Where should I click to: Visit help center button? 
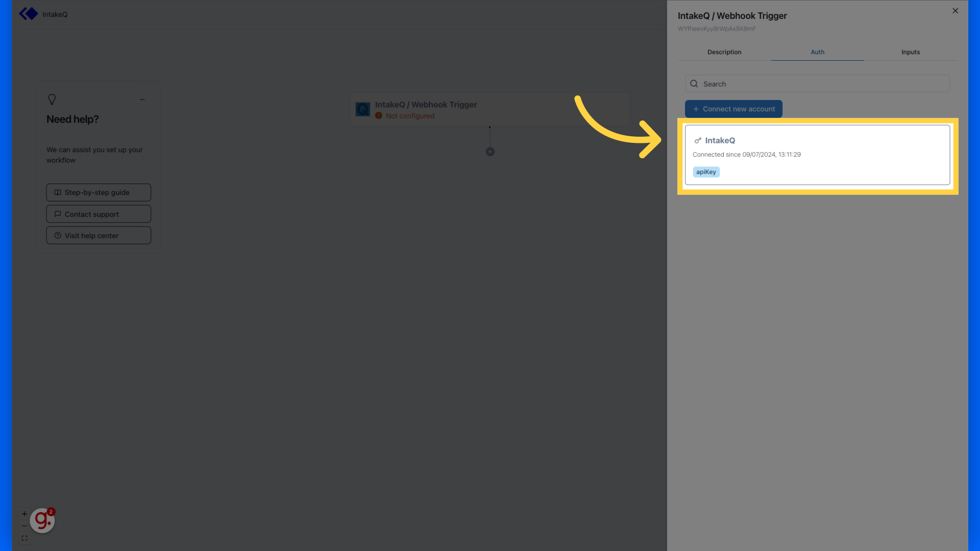(x=99, y=235)
